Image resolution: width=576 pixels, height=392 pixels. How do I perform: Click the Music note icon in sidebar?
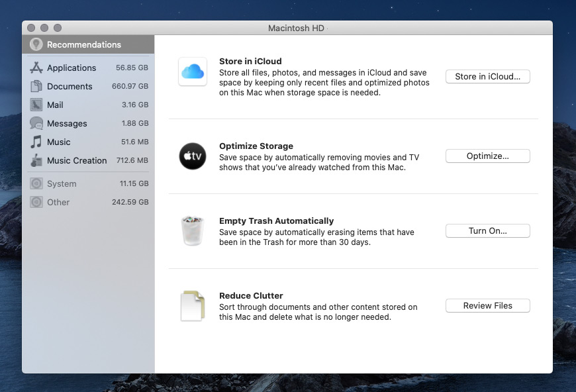[36, 142]
